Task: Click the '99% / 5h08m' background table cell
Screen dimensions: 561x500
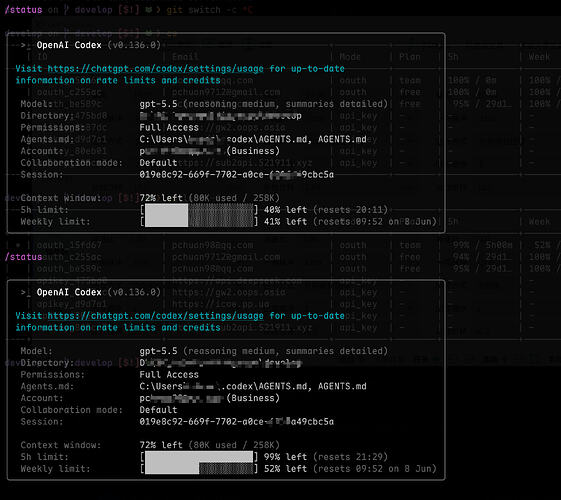Action: click(x=482, y=245)
